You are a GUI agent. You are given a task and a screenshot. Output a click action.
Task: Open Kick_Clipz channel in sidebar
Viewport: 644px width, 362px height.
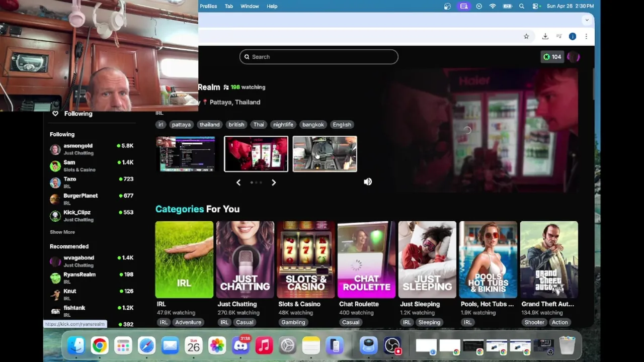(92, 216)
